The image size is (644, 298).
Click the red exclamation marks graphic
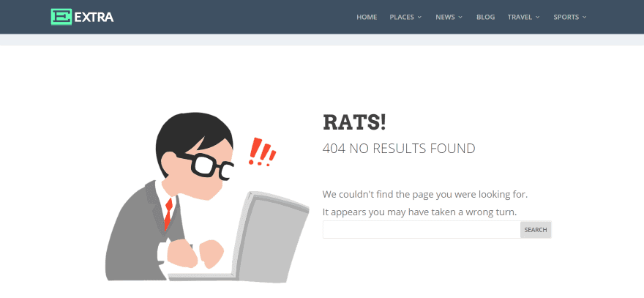[262, 152]
